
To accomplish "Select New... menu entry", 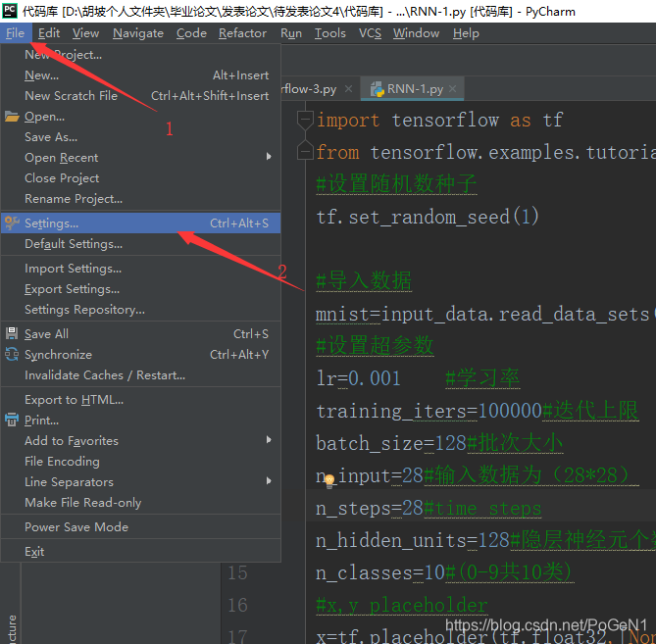I will coord(140,75).
